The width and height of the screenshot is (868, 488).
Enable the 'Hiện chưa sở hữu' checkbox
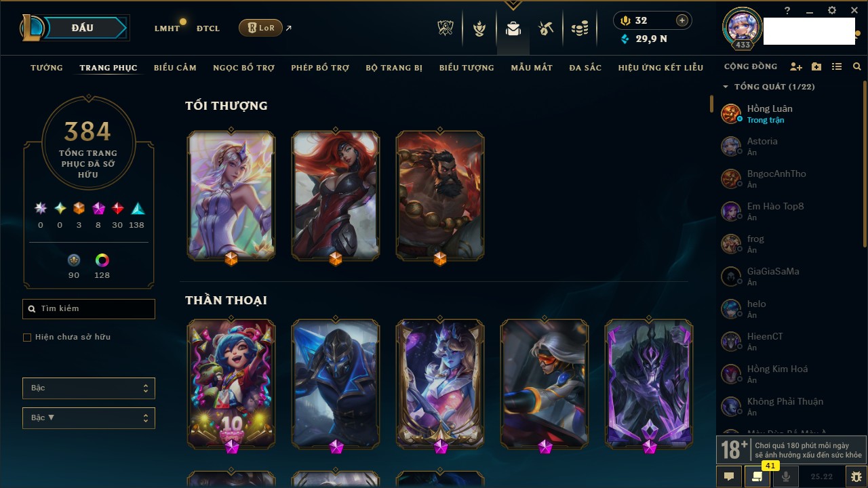coord(27,337)
